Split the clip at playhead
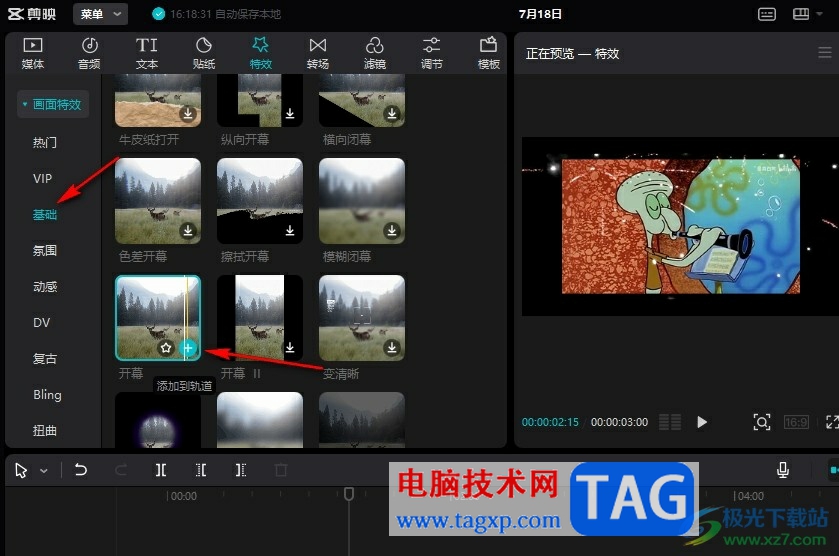Viewport: 839px width, 556px height. pos(161,470)
